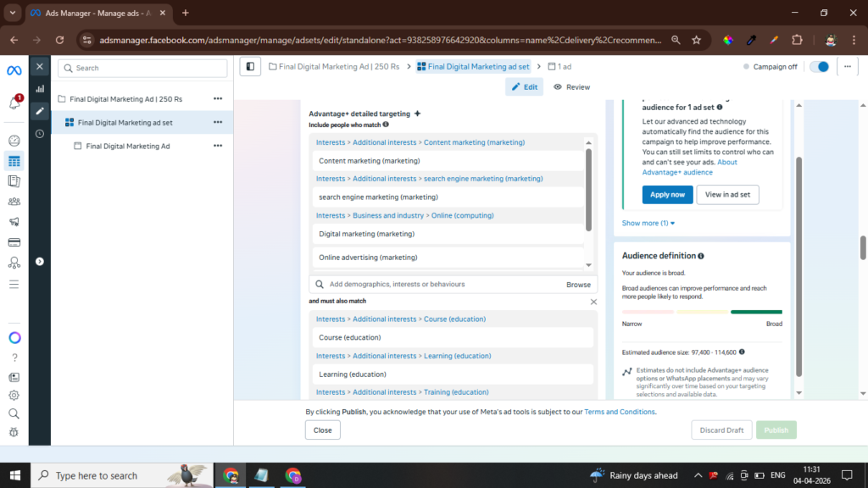Expand the dark panel with the arrow button

[x=40, y=262]
